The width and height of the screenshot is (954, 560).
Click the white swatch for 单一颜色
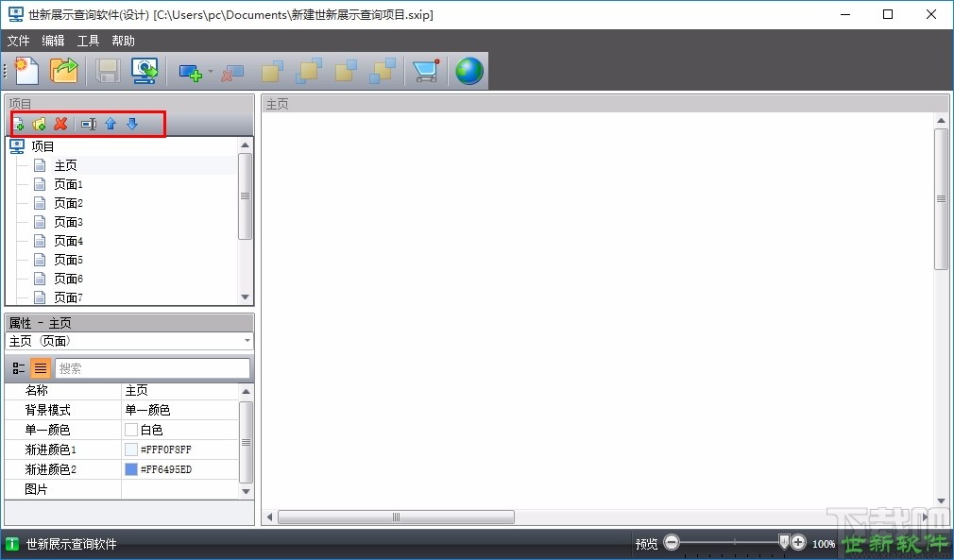tap(130, 430)
